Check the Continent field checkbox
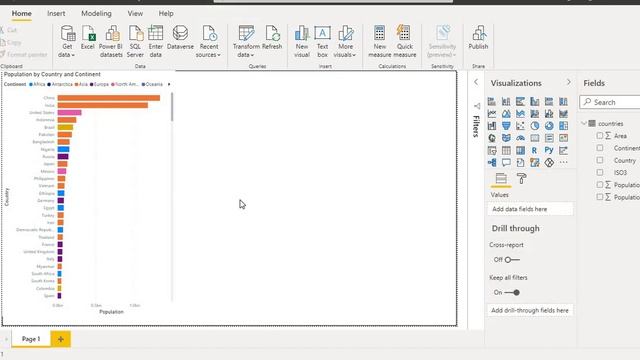This screenshot has height=360, width=640. click(x=600, y=148)
